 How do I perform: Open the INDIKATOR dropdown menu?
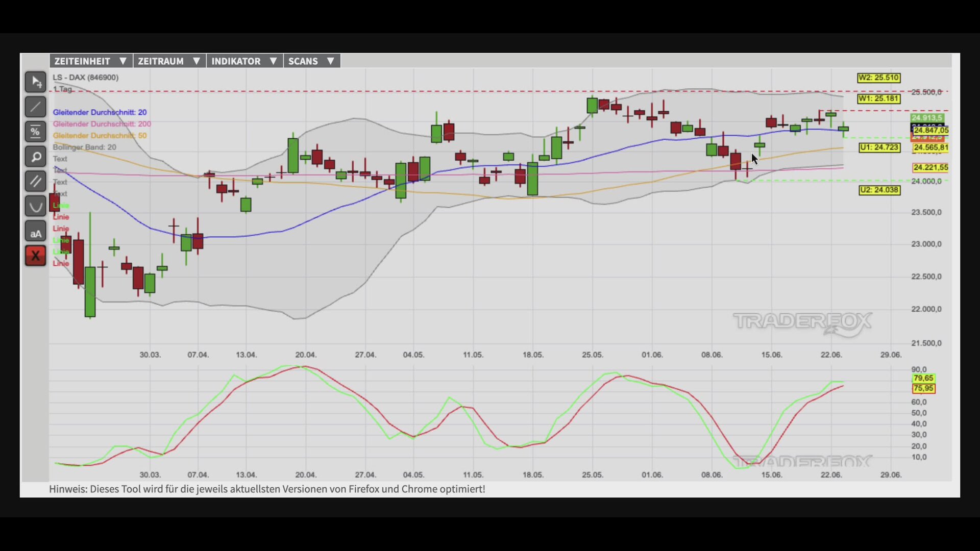tap(244, 61)
